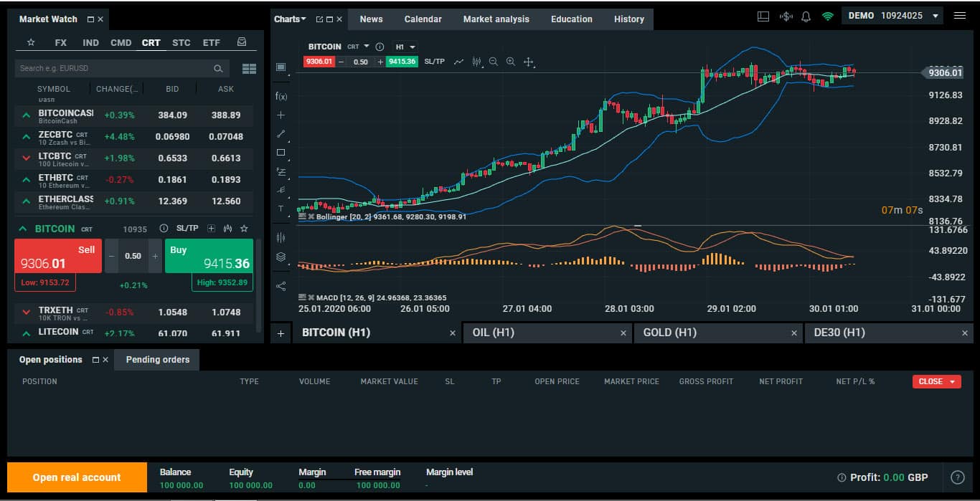The image size is (980, 501).
Task: Add a new chart tab with plus
Action: pyautogui.click(x=281, y=333)
